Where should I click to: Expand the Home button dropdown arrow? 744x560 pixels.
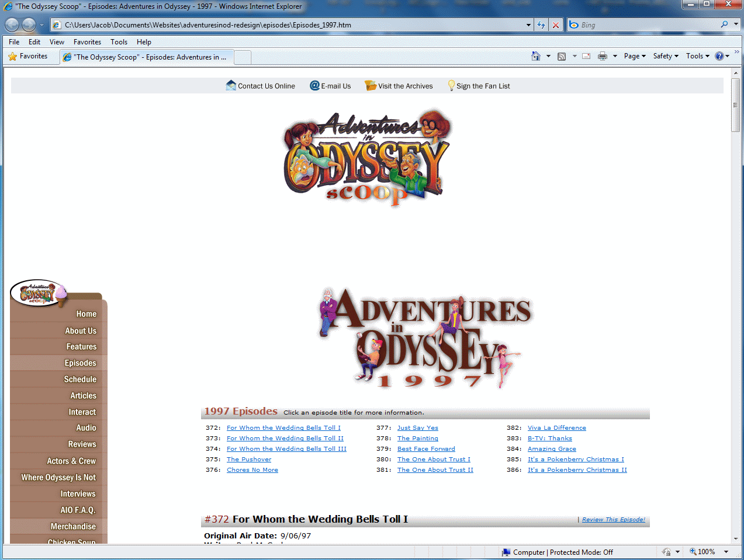(548, 57)
